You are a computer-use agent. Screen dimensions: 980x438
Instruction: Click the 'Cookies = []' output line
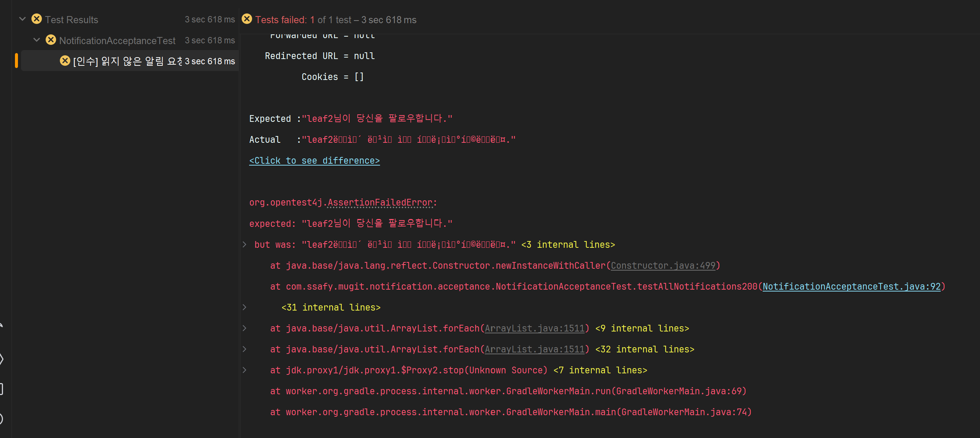pyautogui.click(x=333, y=77)
